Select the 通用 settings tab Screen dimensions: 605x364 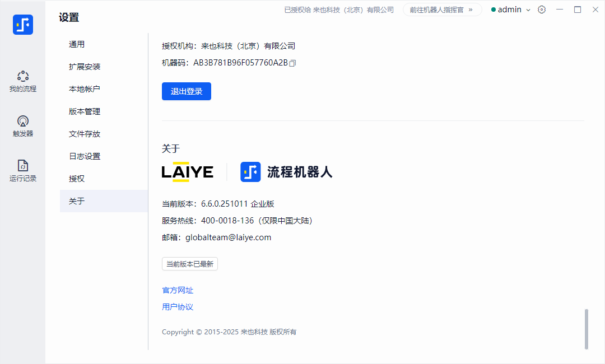77,44
